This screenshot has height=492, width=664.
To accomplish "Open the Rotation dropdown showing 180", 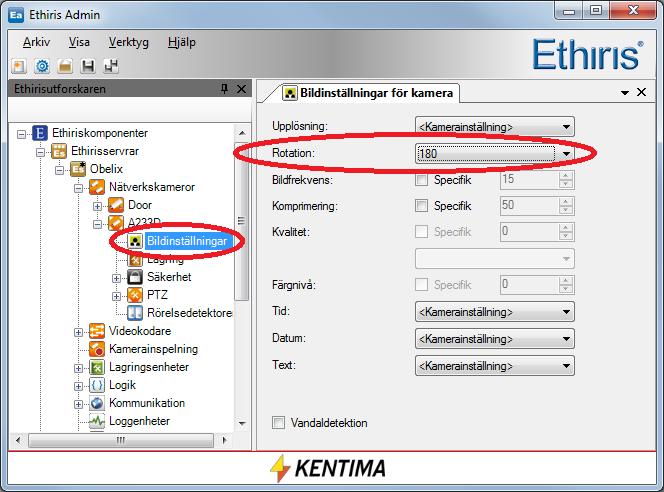I will coord(495,153).
